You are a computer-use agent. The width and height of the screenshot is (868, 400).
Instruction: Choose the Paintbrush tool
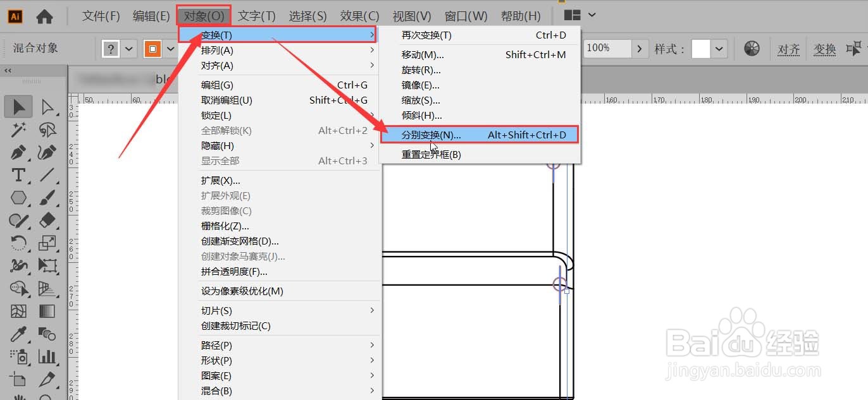[49, 198]
